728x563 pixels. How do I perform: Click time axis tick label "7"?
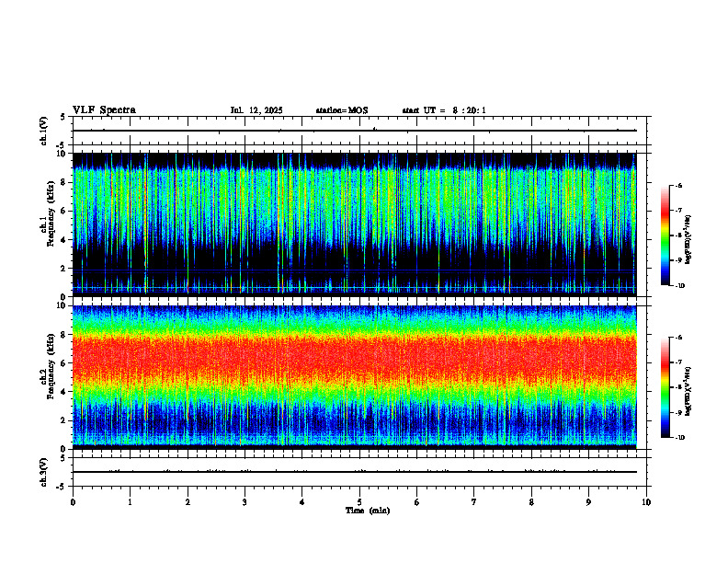[474, 502]
